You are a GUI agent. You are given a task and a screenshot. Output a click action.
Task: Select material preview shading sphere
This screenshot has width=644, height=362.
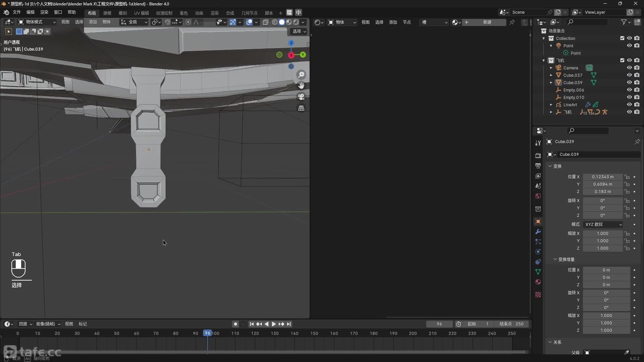click(x=289, y=22)
